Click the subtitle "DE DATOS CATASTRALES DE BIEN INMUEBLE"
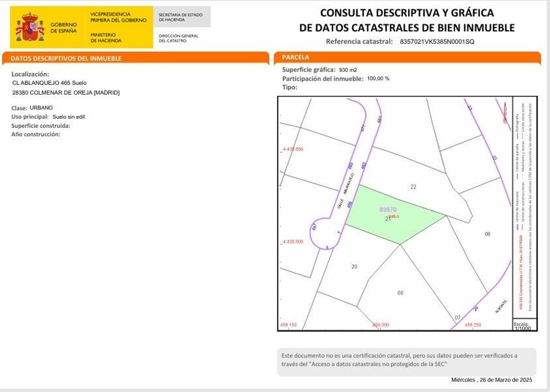 [x=407, y=28]
